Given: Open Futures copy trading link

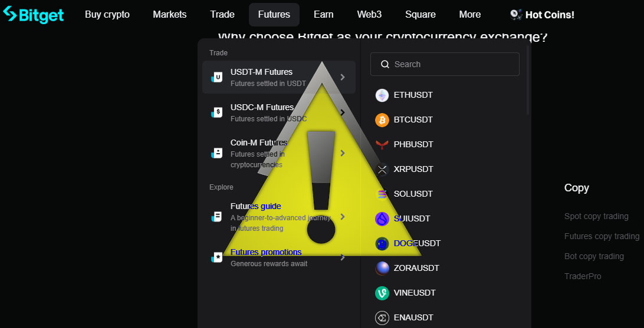Looking at the screenshot, I should coord(602,236).
